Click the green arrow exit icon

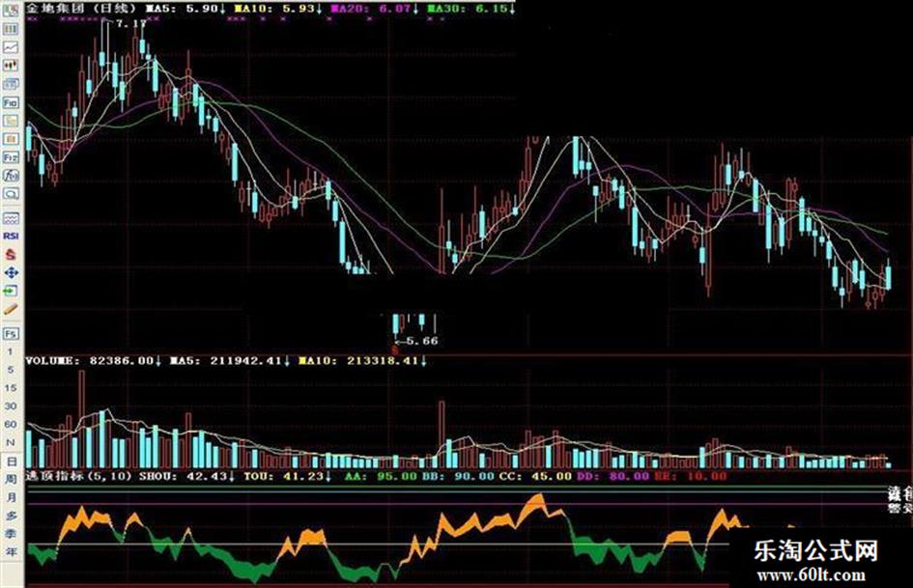click(x=11, y=291)
